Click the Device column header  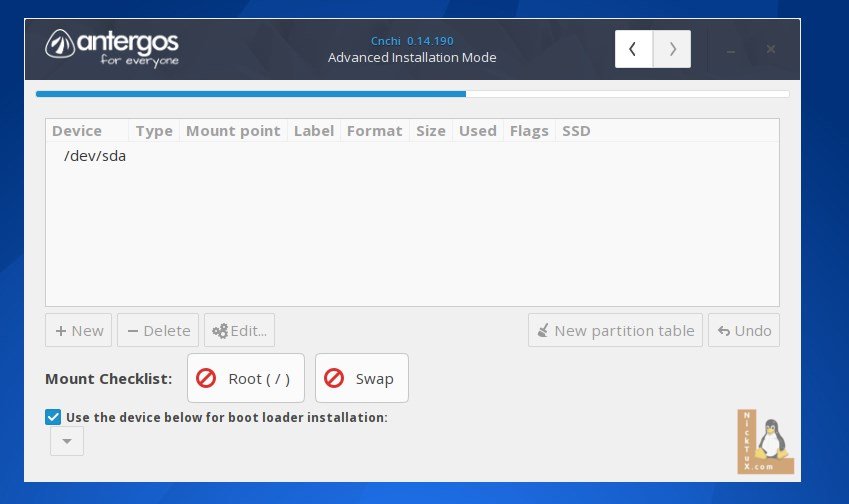pyautogui.click(x=77, y=131)
